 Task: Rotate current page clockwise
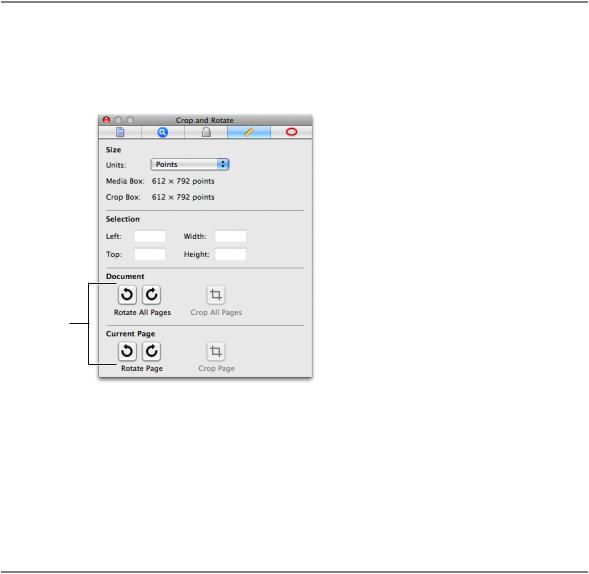click(151, 351)
